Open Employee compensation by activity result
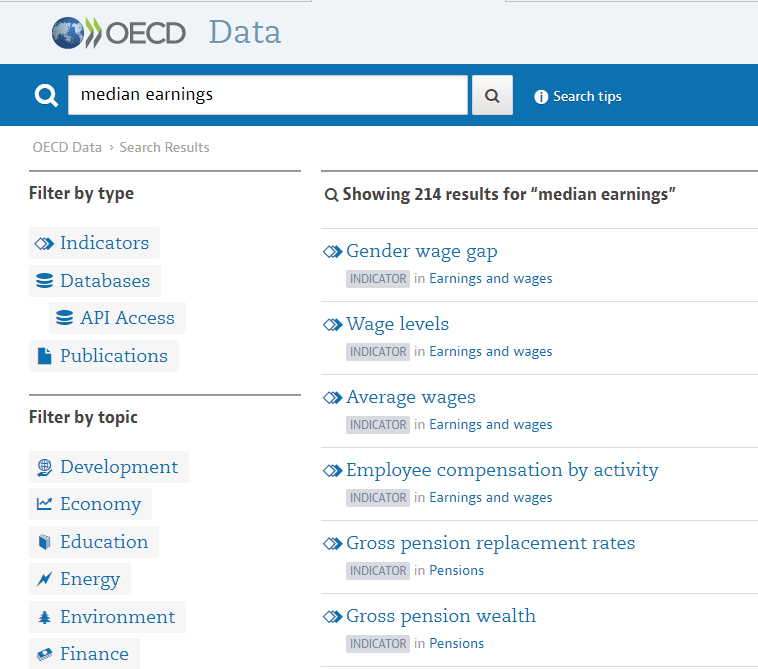This screenshot has width=758, height=669. (502, 470)
